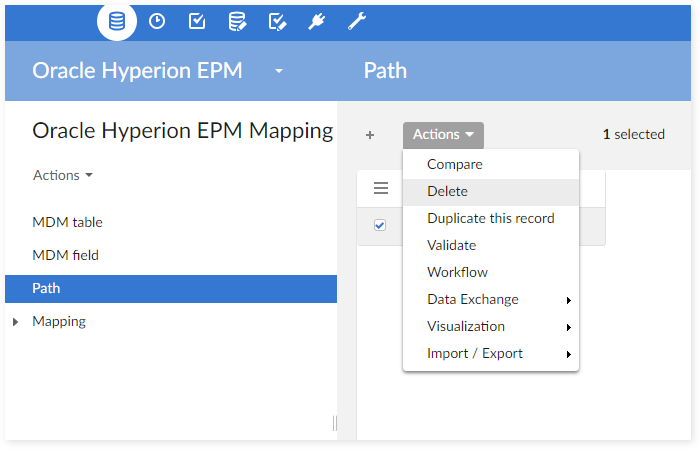The width and height of the screenshot is (700, 449).
Task: Click the database icon in top bar
Action: (x=117, y=21)
